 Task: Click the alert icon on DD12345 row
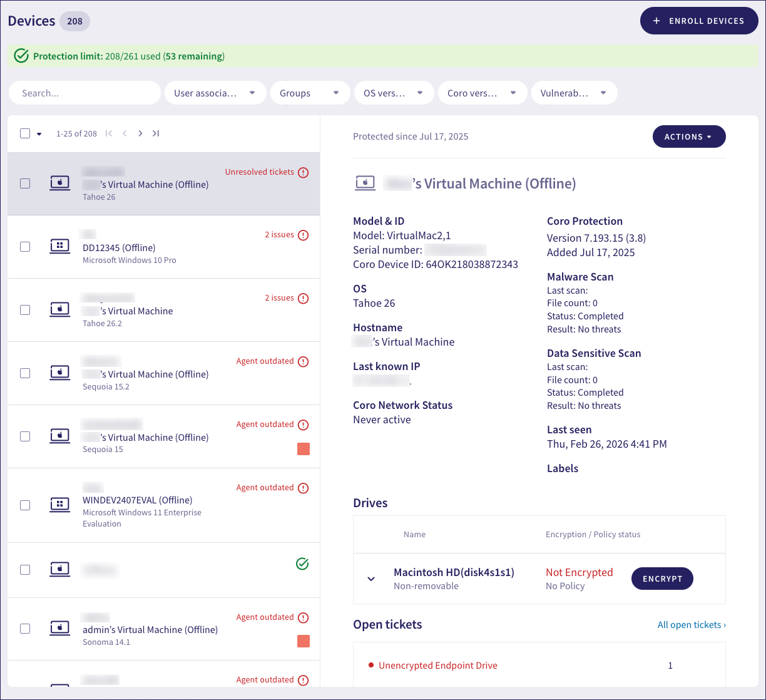[x=304, y=235]
